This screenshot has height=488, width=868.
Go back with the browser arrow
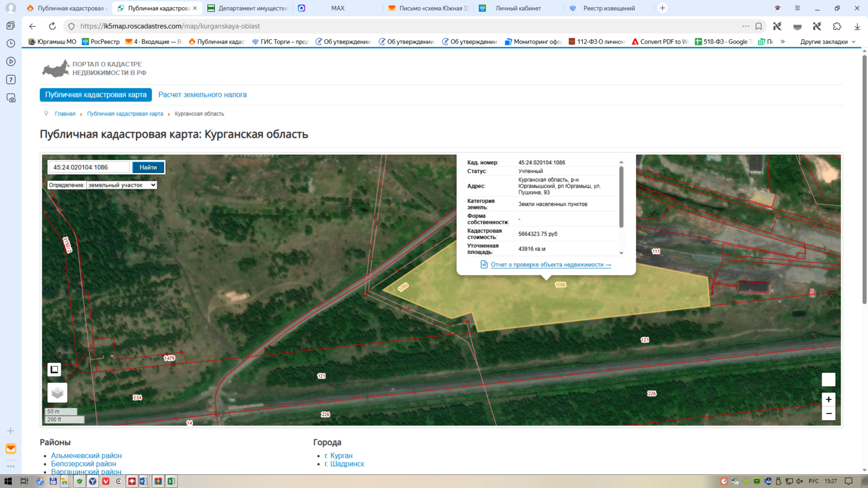coord(33,26)
